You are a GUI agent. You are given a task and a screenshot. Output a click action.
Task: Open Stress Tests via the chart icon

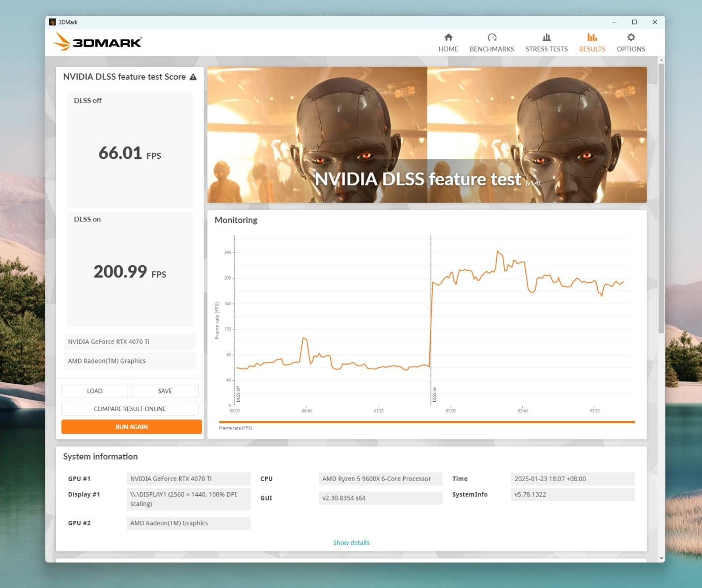pyautogui.click(x=546, y=37)
